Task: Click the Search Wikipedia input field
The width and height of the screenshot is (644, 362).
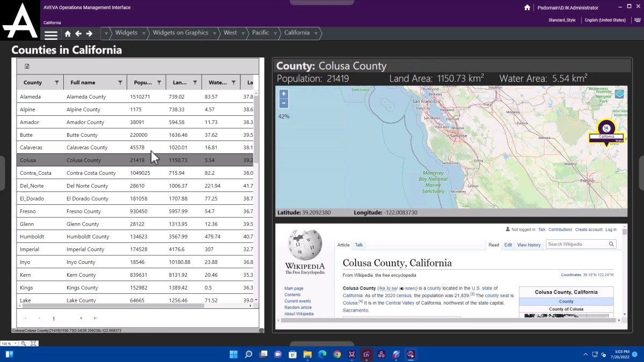Action: click(577, 244)
